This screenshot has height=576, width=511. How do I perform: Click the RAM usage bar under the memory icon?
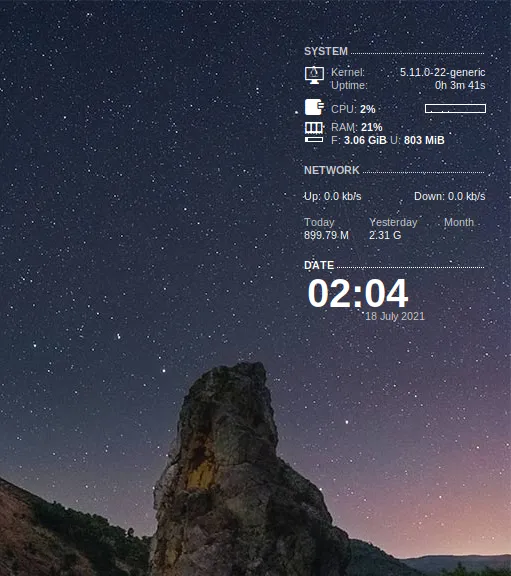pyautogui.click(x=314, y=140)
